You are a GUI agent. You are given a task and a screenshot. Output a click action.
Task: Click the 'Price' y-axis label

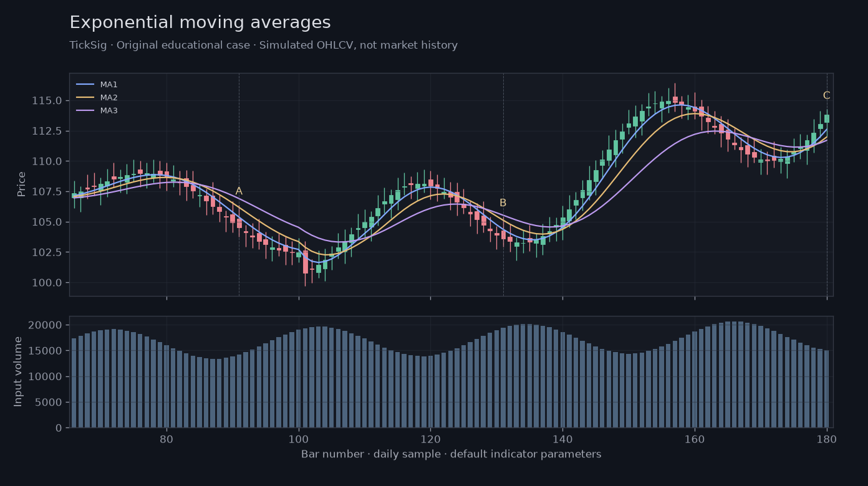[x=21, y=184]
